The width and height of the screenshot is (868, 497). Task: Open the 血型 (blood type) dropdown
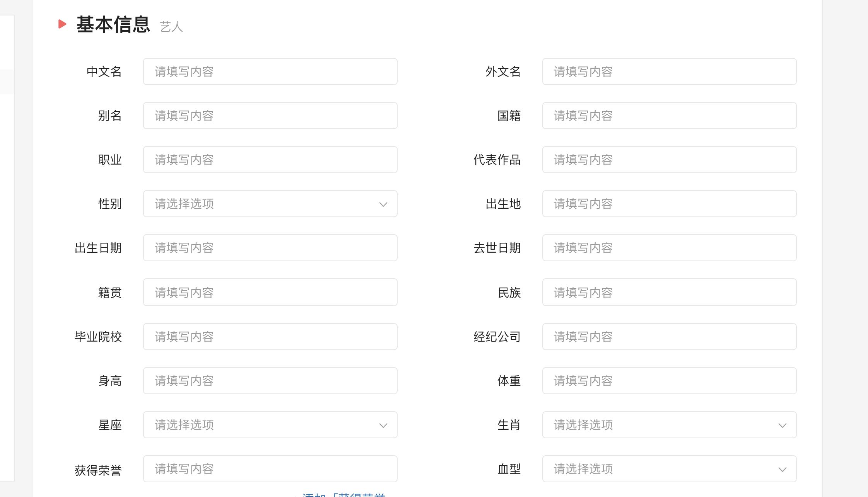(670, 469)
